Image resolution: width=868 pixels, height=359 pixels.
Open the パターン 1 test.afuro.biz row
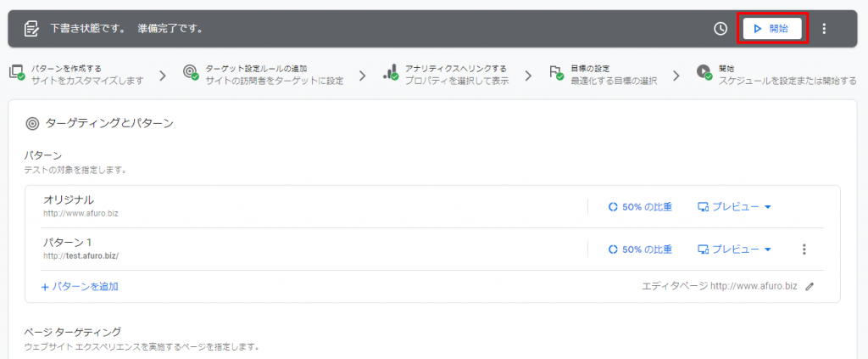432,249
